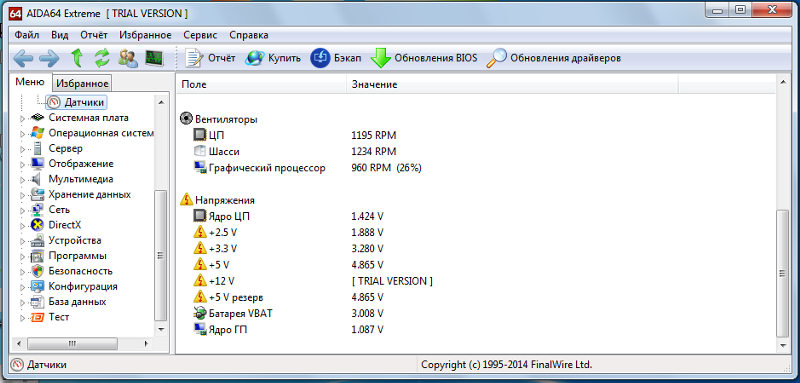Expand the Сервер node
The width and height of the screenshot is (800, 383).
click(22, 149)
